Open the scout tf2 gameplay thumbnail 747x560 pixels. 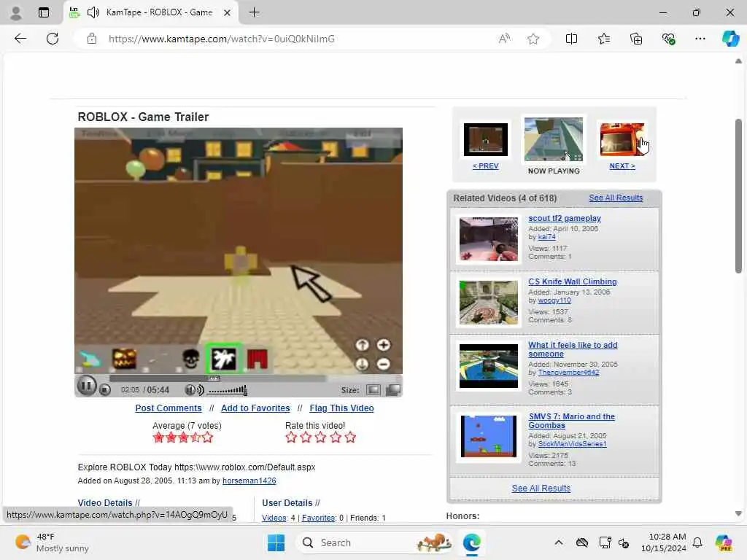pyautogui.click(x=488, y=239)
